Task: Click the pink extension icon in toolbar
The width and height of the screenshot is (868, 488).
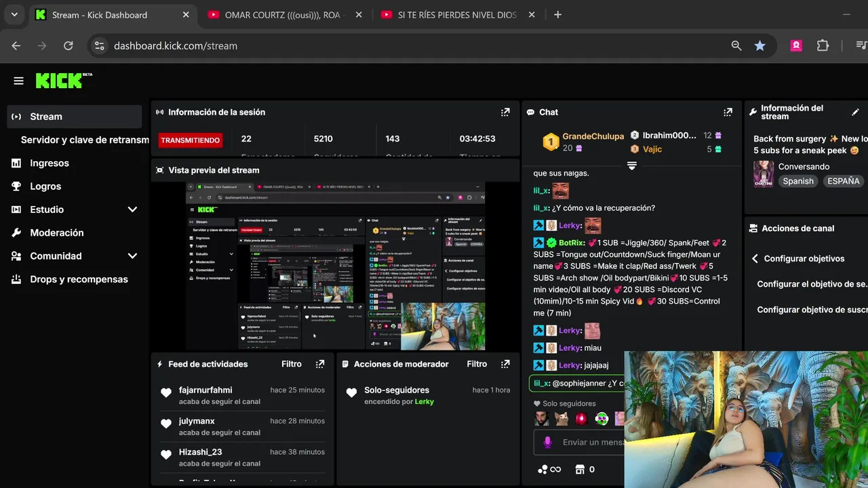Action: [x=796, y=45]
